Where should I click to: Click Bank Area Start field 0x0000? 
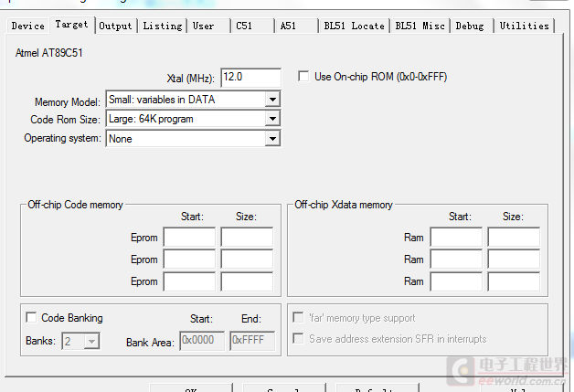point(202,341)
